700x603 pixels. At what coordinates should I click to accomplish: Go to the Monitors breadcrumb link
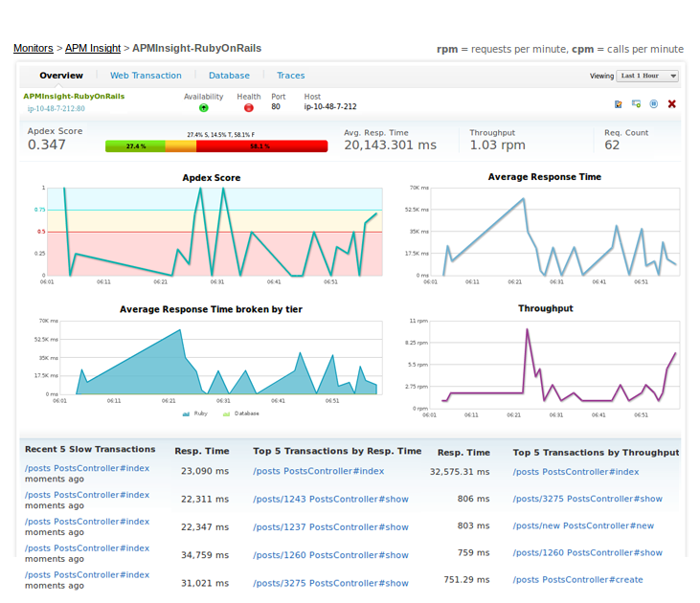point(33,48)
